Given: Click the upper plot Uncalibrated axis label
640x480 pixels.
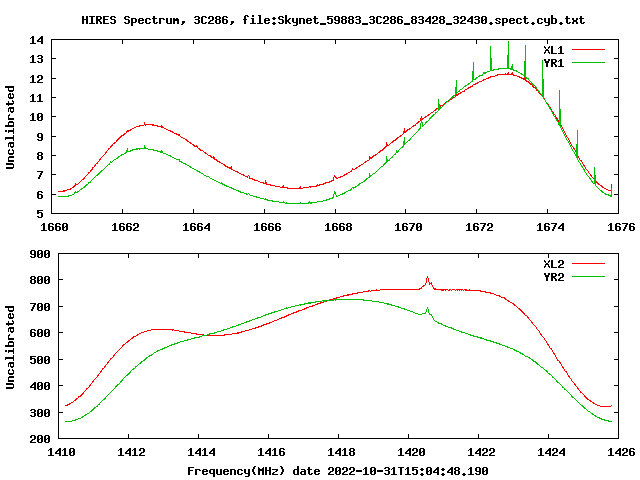Looking at the screenshot, I should point(10,127).
